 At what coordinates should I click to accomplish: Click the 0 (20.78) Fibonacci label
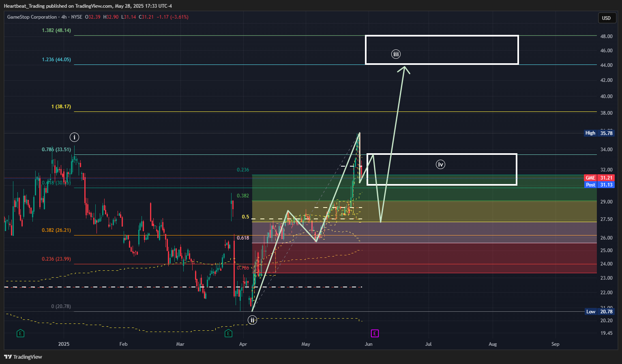click(61, 306)
